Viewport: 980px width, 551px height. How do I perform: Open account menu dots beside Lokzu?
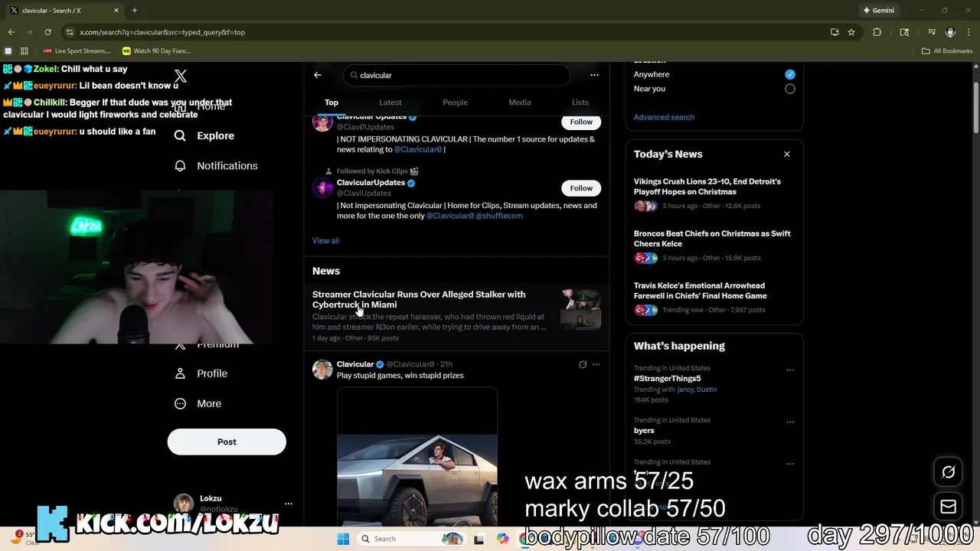point(289,504)
